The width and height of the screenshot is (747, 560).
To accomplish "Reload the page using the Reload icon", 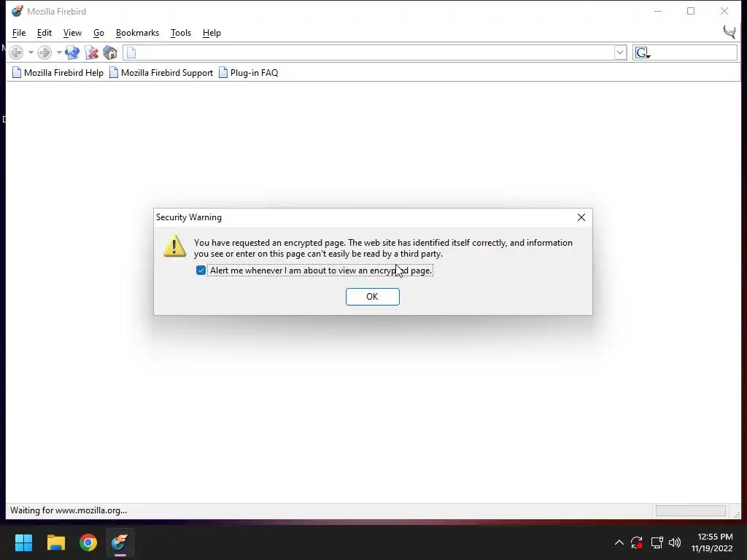I will [x=72, y=52].
